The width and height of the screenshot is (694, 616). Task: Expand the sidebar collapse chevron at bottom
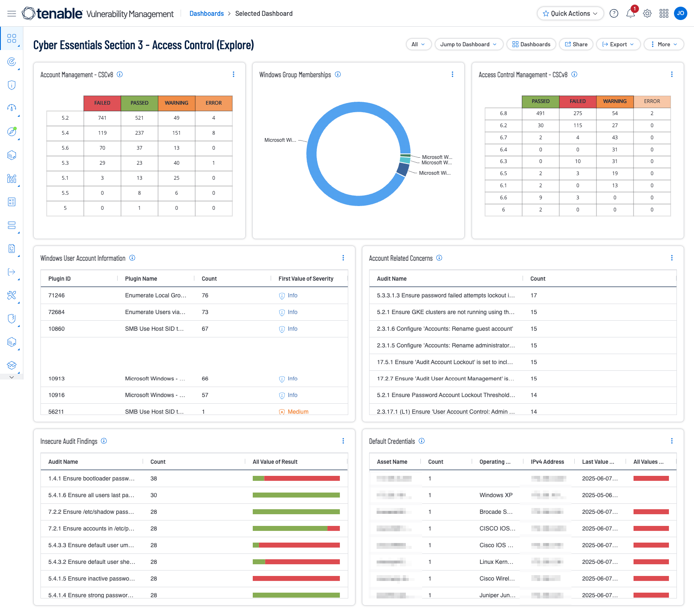(x=12, y=377)
